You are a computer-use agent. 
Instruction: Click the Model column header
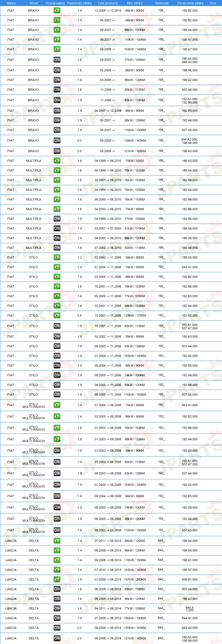click(x=34, y=3)
